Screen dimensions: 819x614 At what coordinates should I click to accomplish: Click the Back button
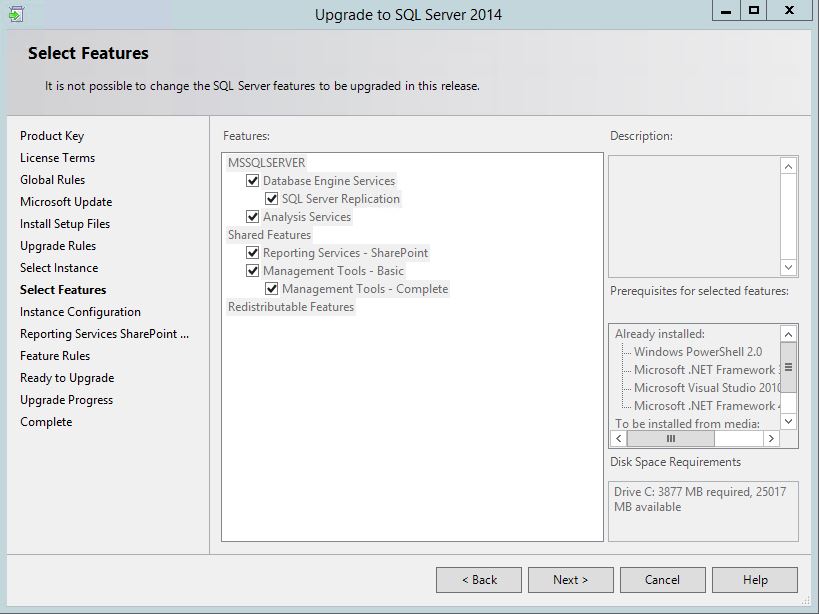[479, 580]
